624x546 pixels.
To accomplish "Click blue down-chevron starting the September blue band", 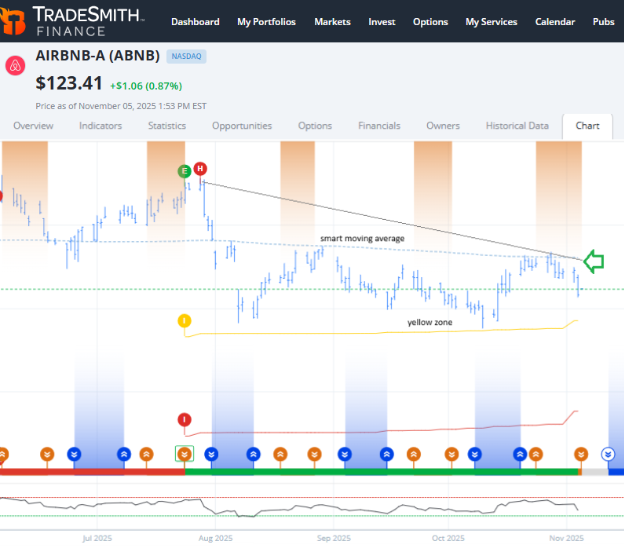I will [x=345, y=454].
